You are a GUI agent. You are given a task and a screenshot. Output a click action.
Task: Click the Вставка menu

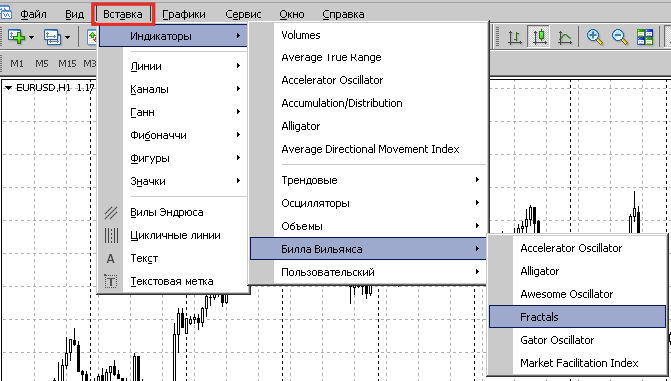tap(123, 14)
